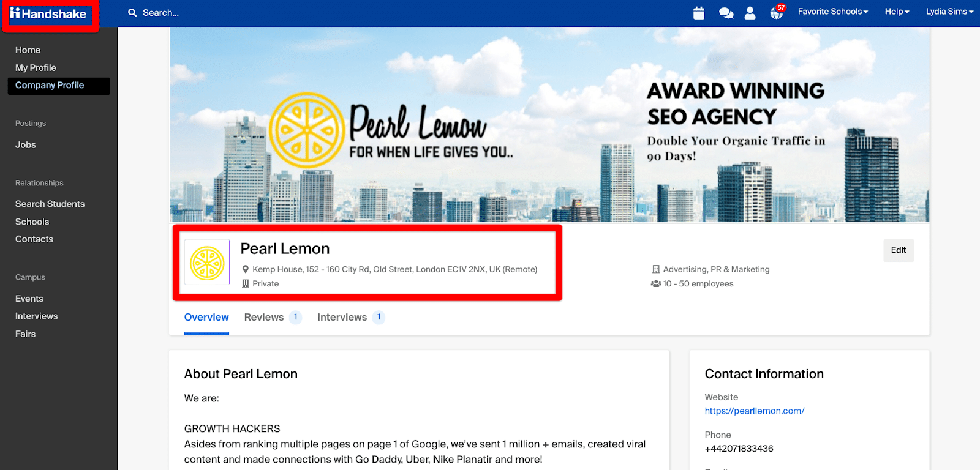Click the industry icon beside Advertising, PR & Marketing
The image size is (980, 470).
656,269
